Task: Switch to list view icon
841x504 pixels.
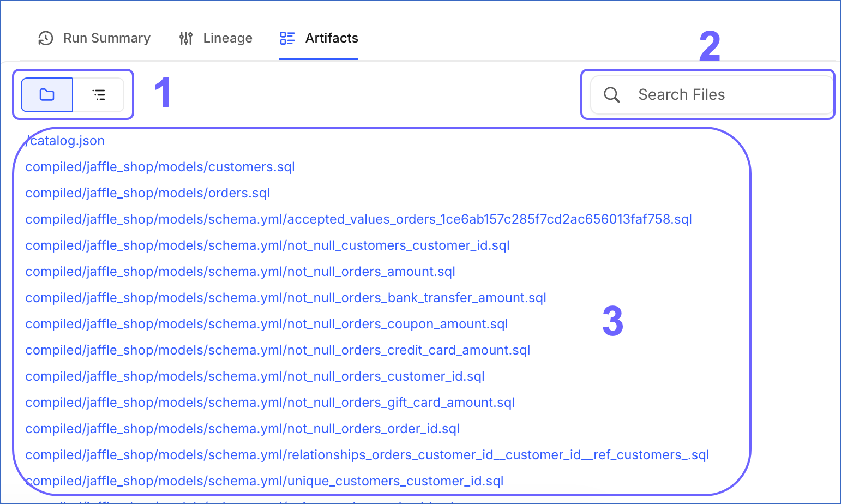Action: tap(99, 95)
